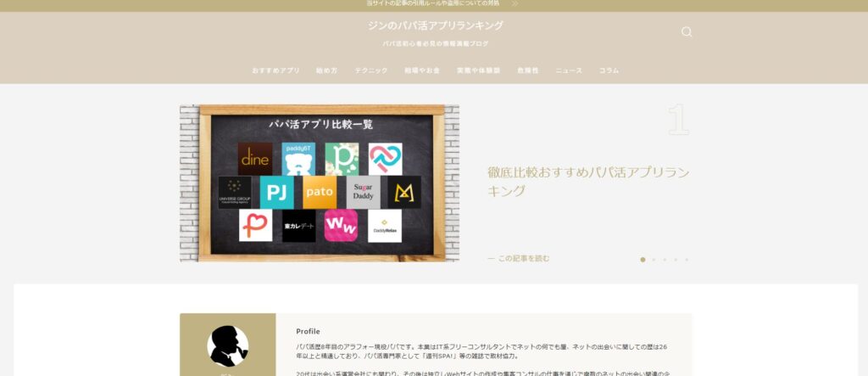Image resolution: width=868 pixels, height=376 pixels.
Task: Open the 相場やお金 menu item
Action: pos(422,70)
